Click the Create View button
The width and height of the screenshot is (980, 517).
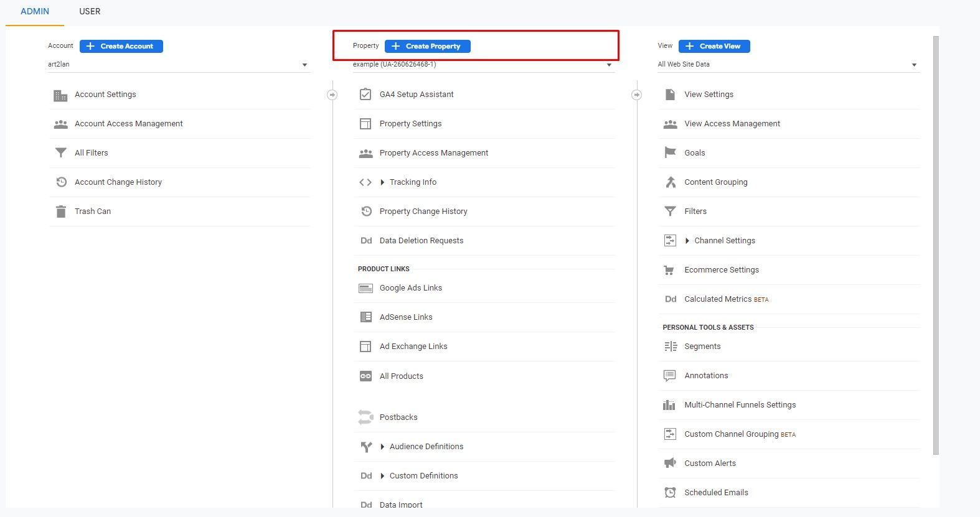[x=714, y=46]
